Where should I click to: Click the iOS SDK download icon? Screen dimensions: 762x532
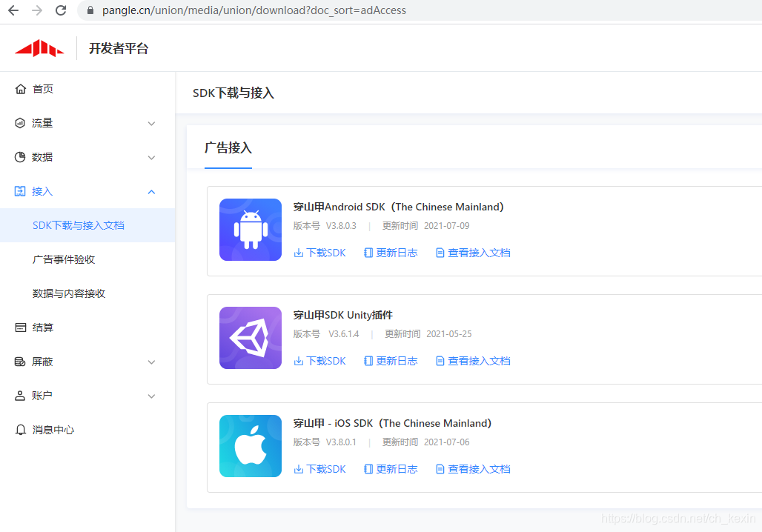click(299, 469)
